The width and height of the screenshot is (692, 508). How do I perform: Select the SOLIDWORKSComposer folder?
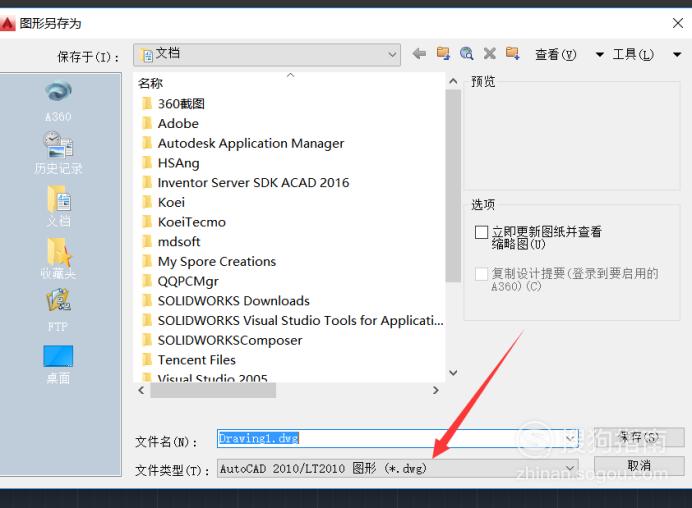pos(222,340)
